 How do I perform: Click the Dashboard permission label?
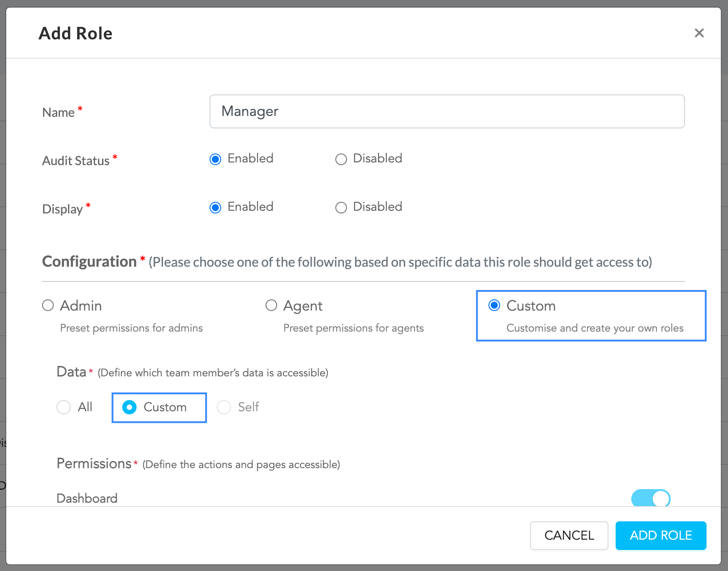(x=87, y=498)
